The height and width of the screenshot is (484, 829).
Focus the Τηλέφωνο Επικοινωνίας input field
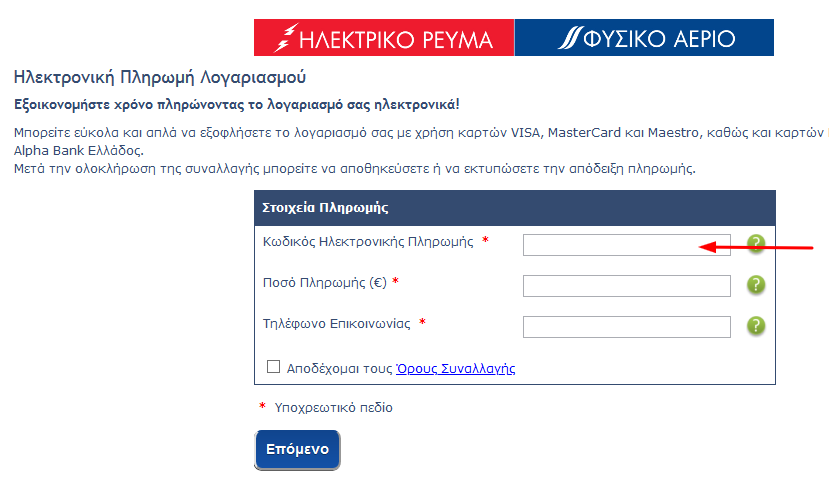point(627,327)
